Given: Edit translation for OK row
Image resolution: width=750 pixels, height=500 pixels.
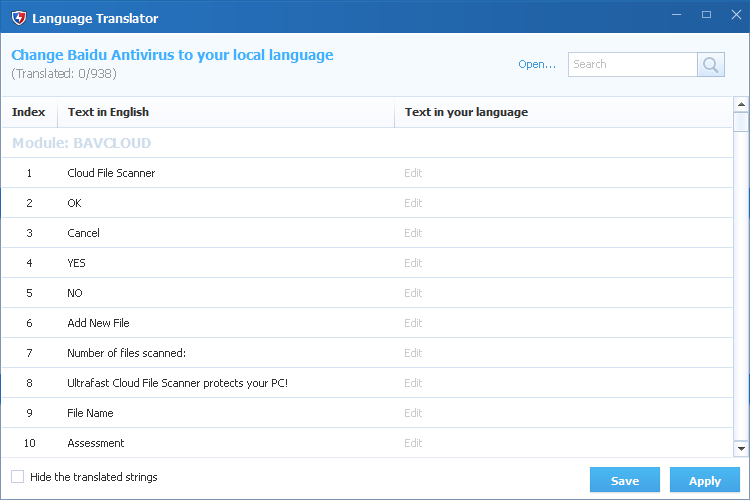Looking at the screenshot, I should click(x=413, y=203).
